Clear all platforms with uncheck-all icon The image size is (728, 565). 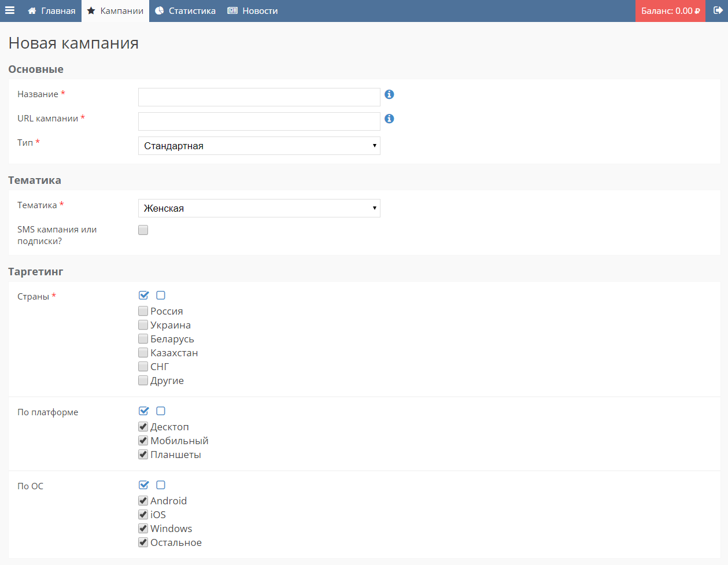coord(161,411)
